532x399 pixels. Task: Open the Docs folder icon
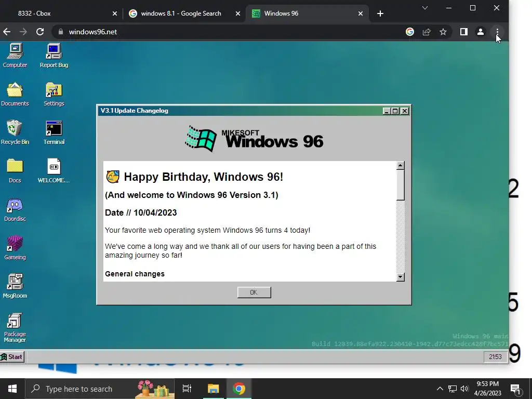pos(15,170)
